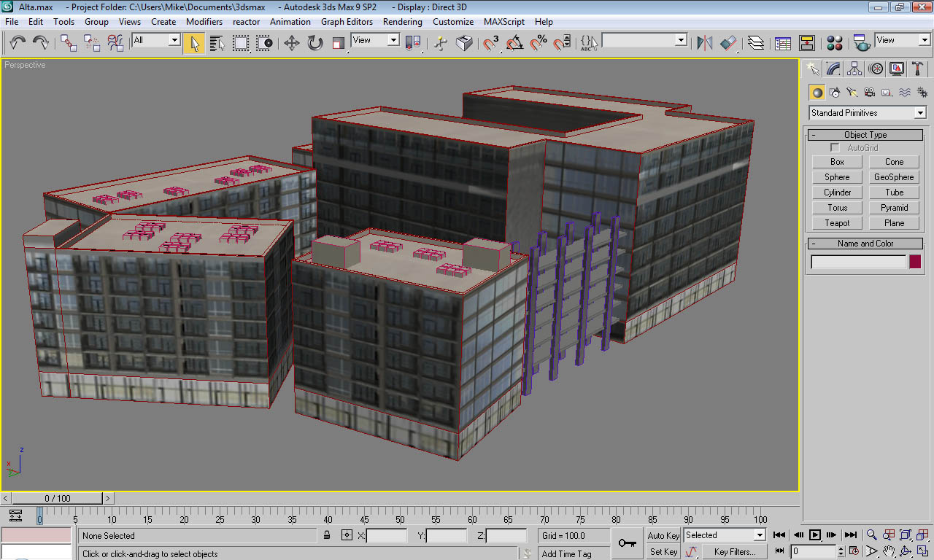Open the Standard Primitives dropdown
This screenshot has height=560, width=934.
(x=919, y=113)
